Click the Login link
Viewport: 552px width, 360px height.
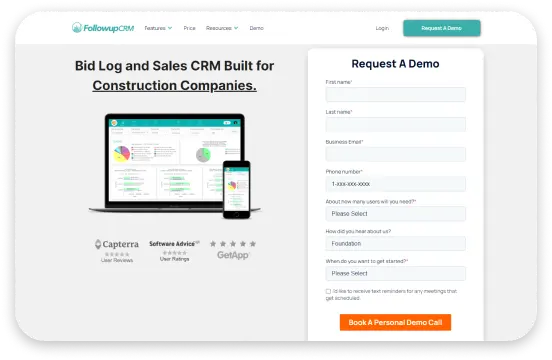(382, 28)
